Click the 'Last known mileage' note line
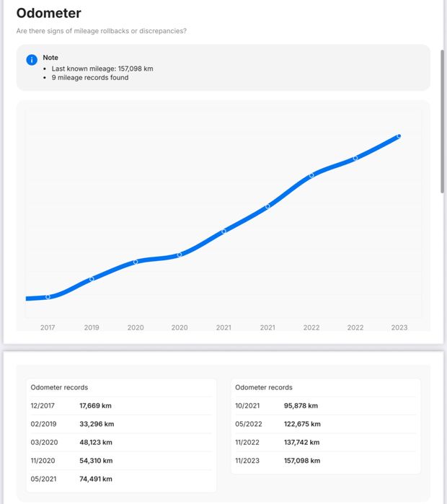 click(x=102, y=68)
